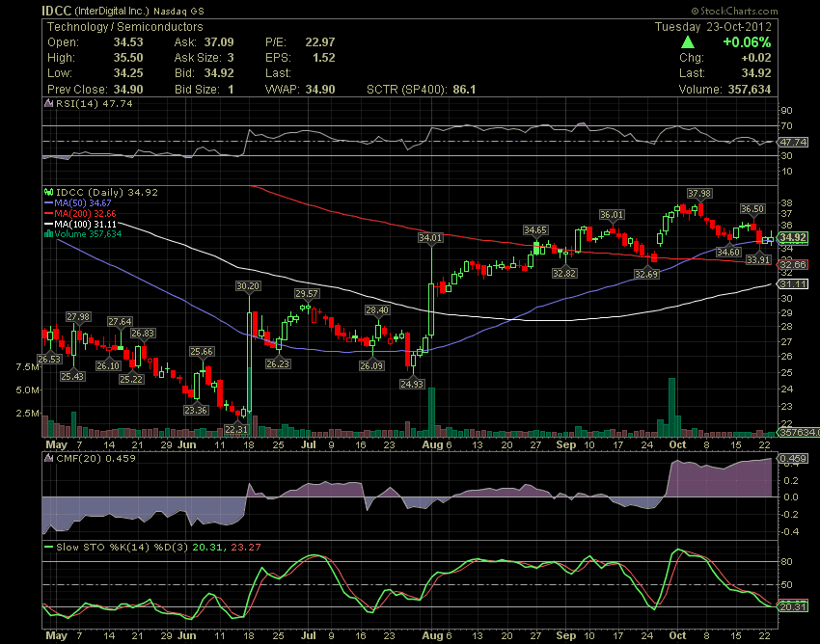Click the RSI axis value tag 47.74

pos(793,142)
